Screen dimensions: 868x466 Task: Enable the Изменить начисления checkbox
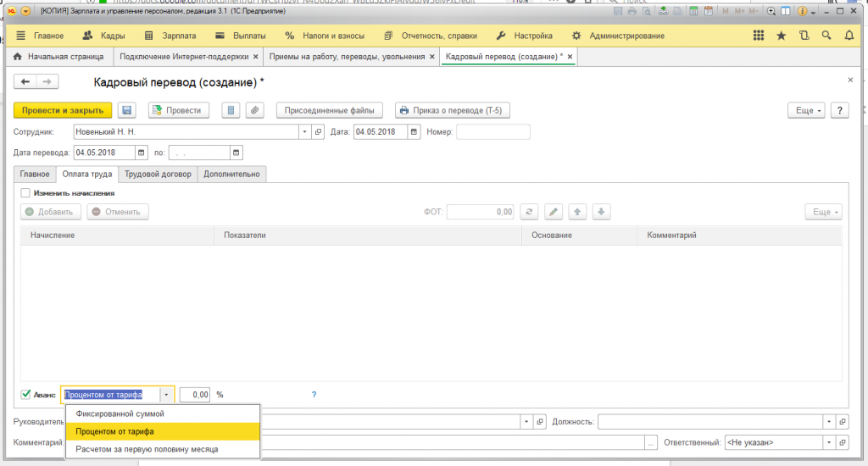pyautogui.click(x=25, y=193)
